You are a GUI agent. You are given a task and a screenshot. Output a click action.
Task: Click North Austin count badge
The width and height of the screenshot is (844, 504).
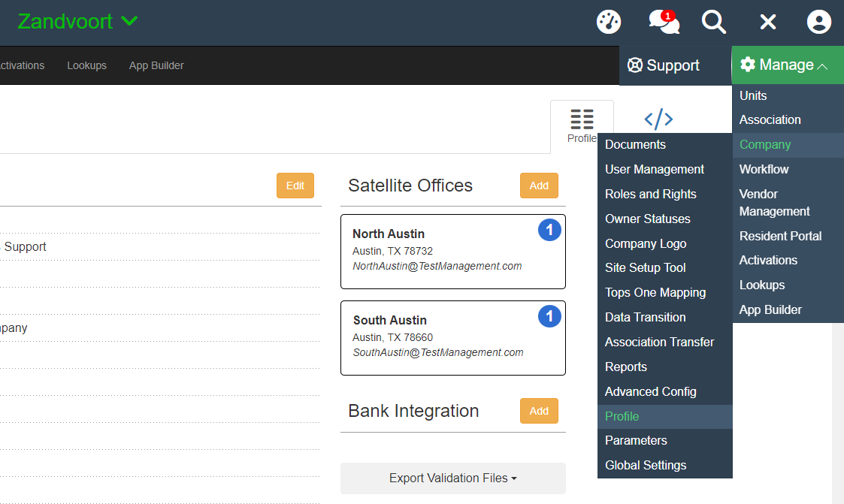(x=549, y=230)
